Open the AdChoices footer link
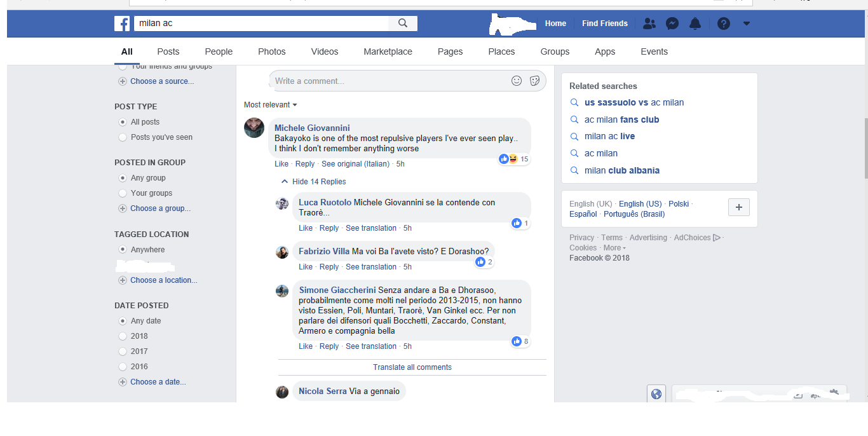The height and width of the screenshot is (436, 868). 697,238
